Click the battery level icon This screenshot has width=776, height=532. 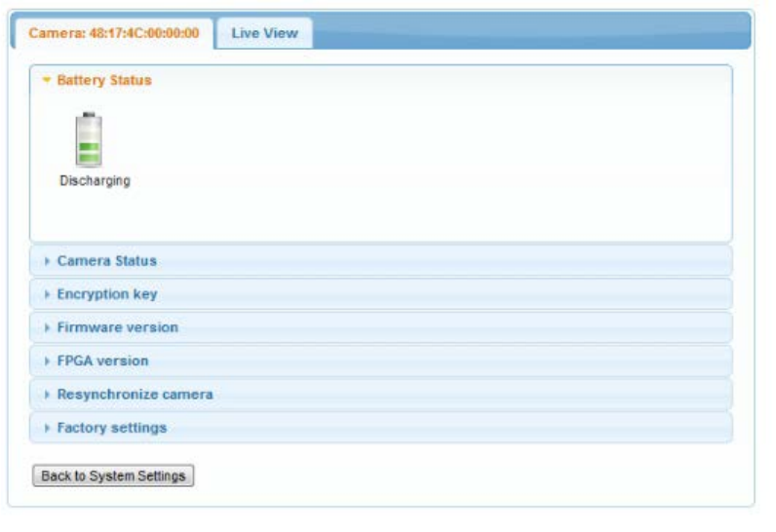(89, 139)
